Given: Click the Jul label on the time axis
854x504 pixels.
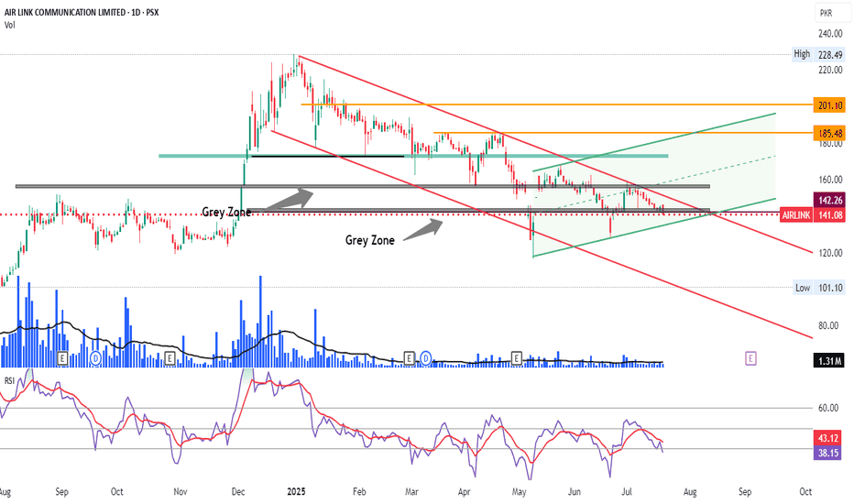Looking at the screenshot, I should (627, 491).
